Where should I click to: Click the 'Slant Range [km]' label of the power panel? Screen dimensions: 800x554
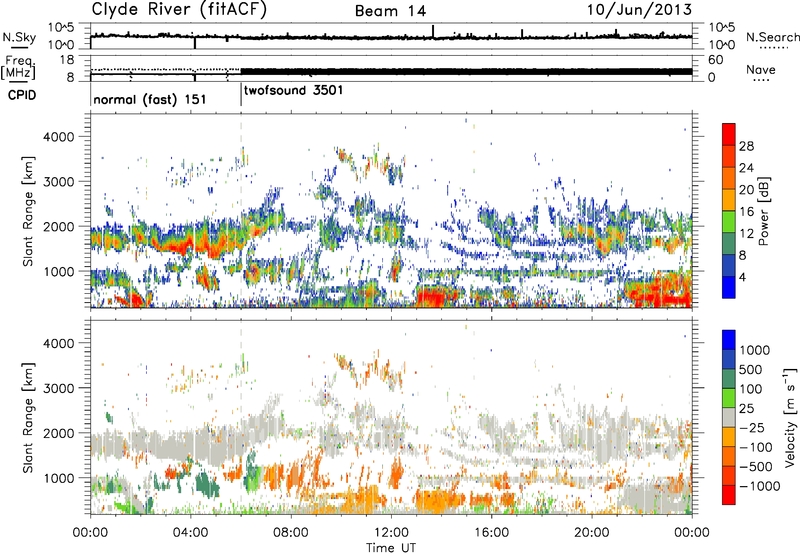(28, 211)
